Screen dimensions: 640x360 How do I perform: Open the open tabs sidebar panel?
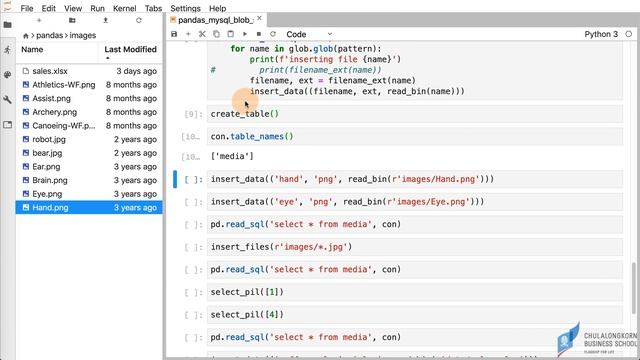tap(7, 124)
